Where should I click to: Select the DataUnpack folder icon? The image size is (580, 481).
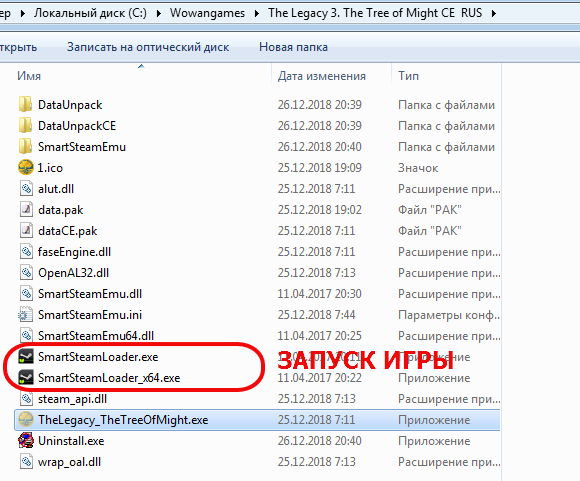26,105
